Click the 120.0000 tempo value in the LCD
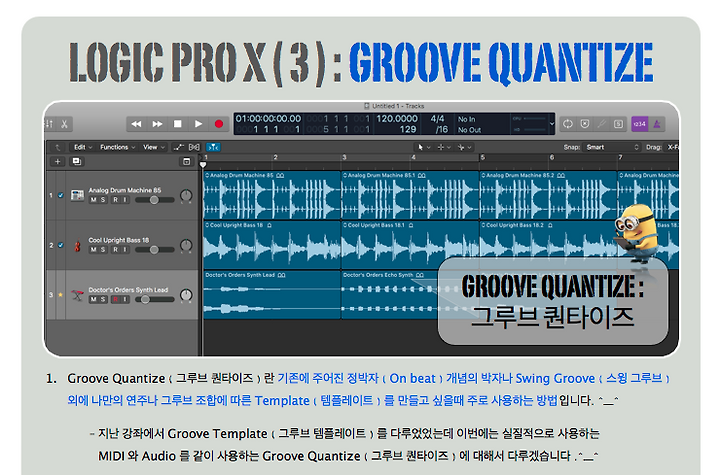The height and width of the screenshot is (475, 720). 397,119
